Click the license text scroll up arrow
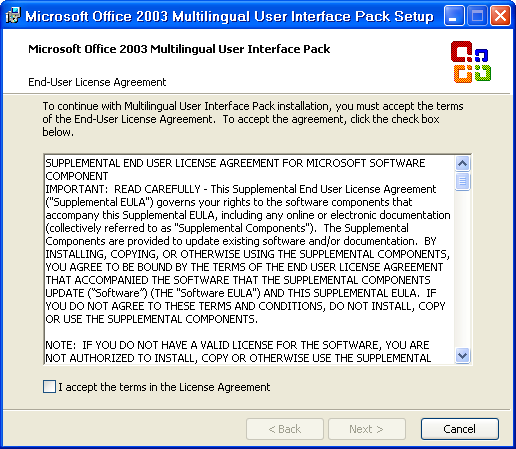This screenshot has height=449, width=516. tap(462, 163)
